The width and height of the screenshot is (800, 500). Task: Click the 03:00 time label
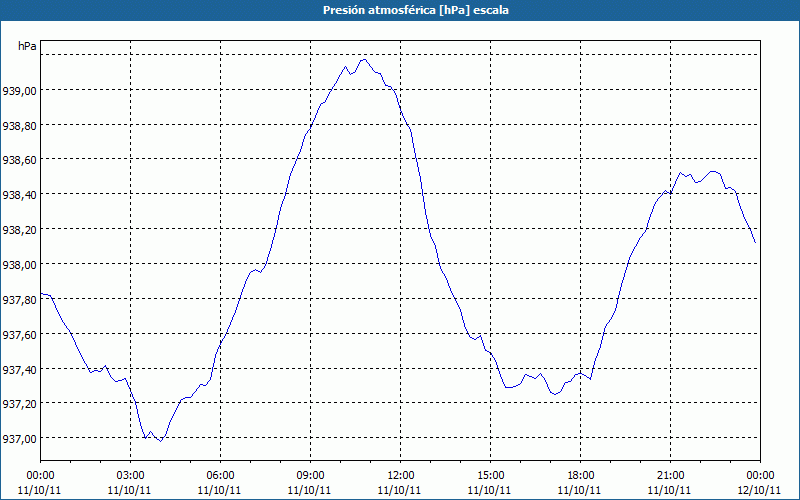point(131,476)
